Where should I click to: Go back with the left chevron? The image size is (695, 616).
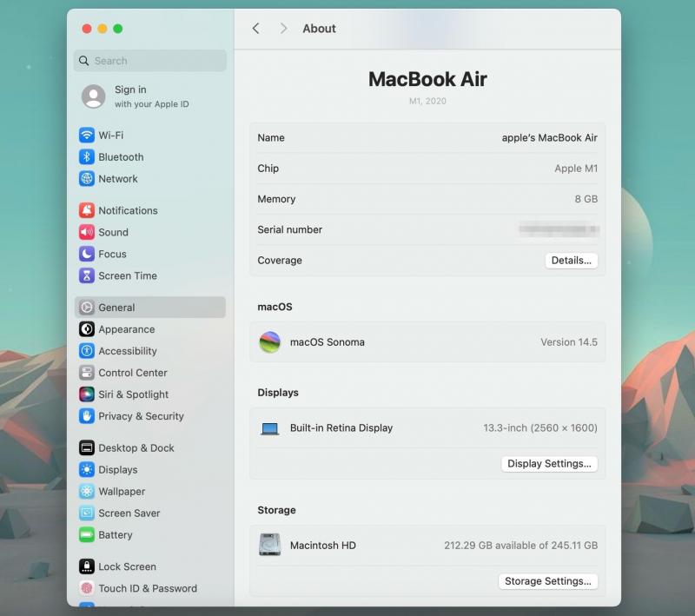pyautogui.click(x=255, y=29)
